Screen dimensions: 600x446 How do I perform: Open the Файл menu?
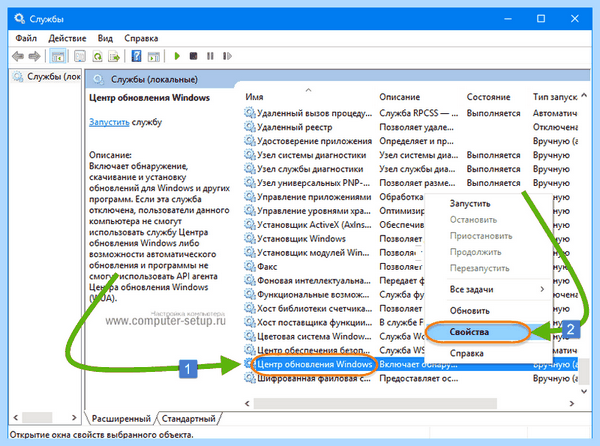click(26, 38)
